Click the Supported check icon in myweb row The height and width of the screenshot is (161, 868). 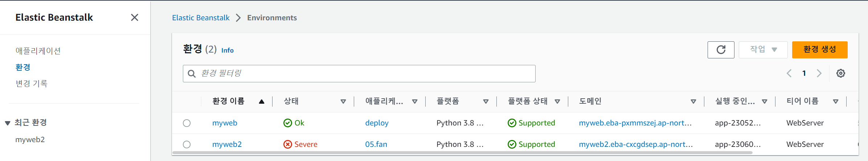point(512,123)
